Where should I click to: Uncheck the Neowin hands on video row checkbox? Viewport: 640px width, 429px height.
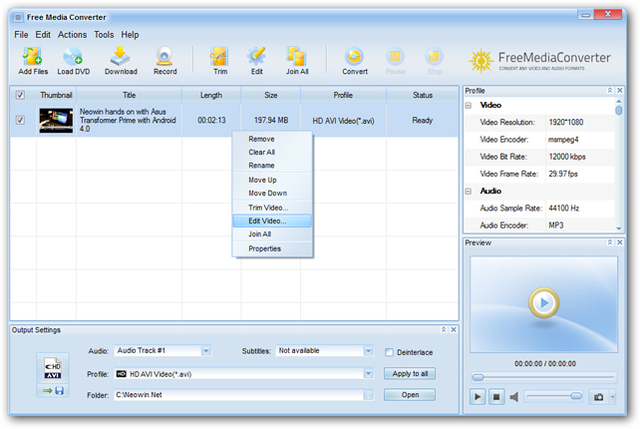(x=20, y=120)
